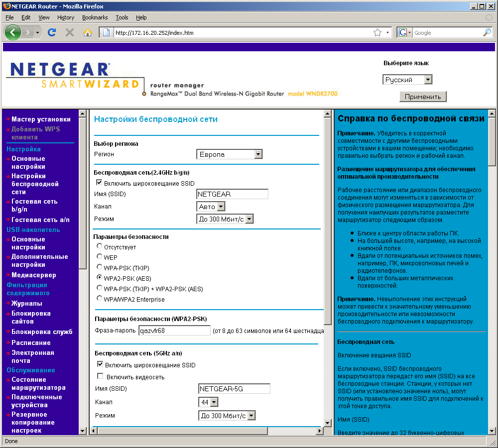The height and width of the screenshot is (448, 498).
Task: Open the Home page icon
Action: pos(87,32)
